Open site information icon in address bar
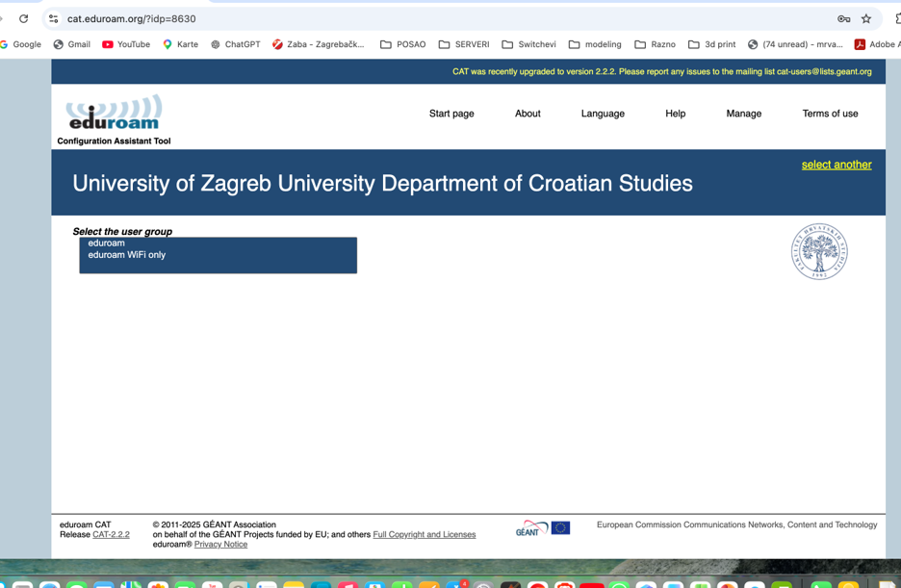Image resolution: width=901 pixels, height=588 pixels. coord(54,19)
